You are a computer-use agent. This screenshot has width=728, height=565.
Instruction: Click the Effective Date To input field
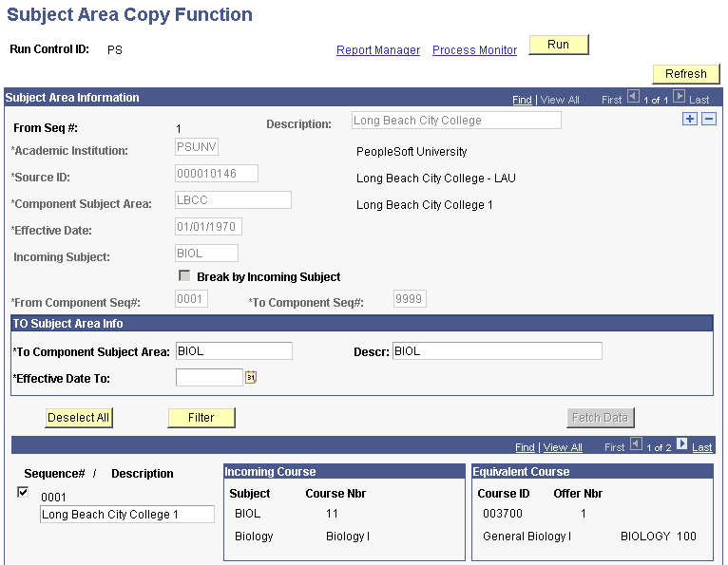[x=209, y=378]
